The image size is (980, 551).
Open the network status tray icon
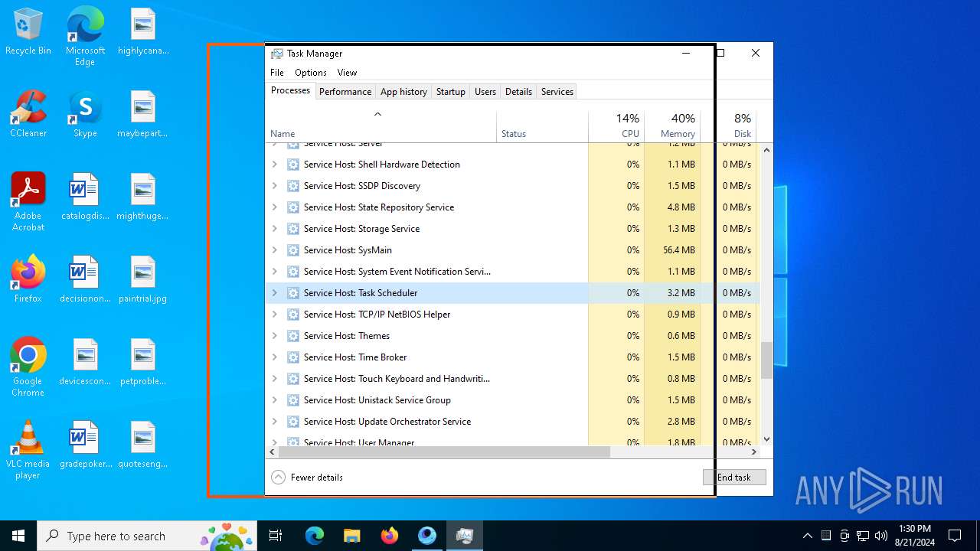pos(863,536)
